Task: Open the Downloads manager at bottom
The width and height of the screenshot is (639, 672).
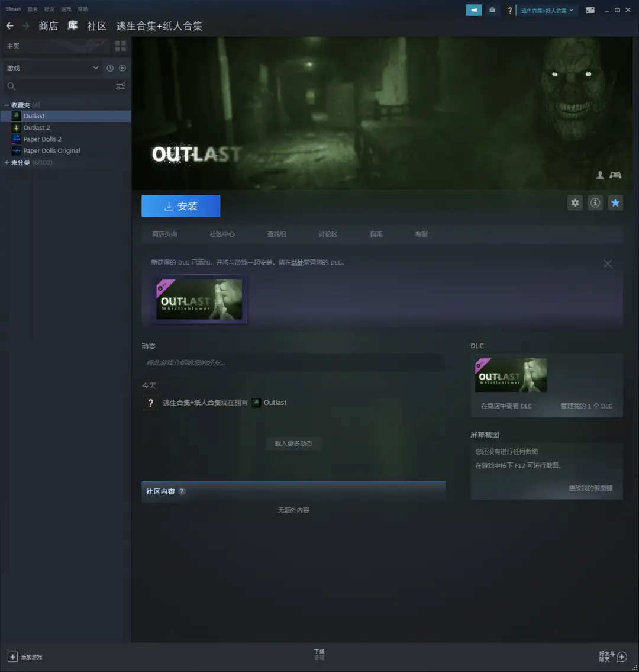Action: [x=319, y=654]
